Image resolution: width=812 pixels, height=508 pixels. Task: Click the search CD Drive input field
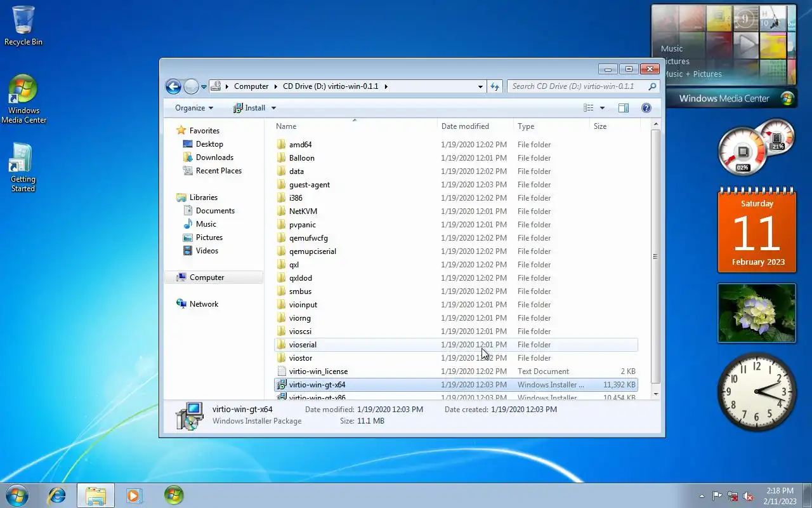pyautogui.click(x=576, y=86)
